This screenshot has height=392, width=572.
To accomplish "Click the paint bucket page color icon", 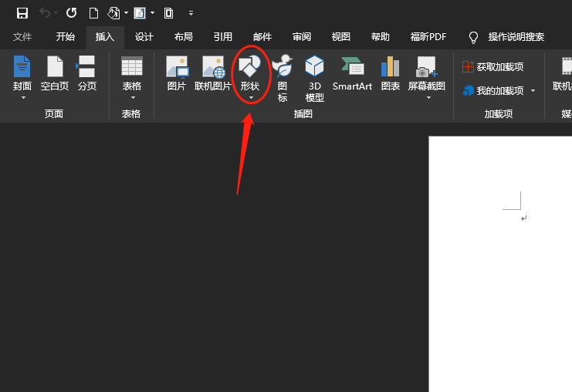I will 113,13.
